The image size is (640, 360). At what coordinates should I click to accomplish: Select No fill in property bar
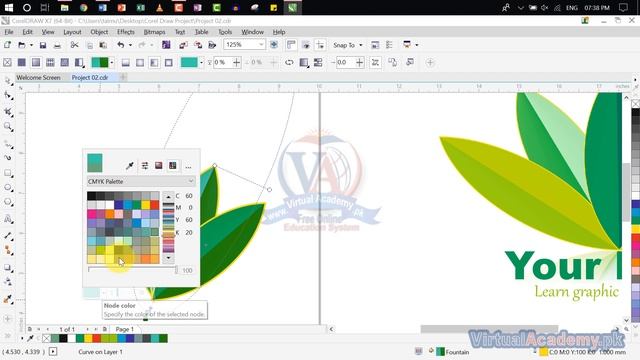pyautogui.click(x=7, y=62)
